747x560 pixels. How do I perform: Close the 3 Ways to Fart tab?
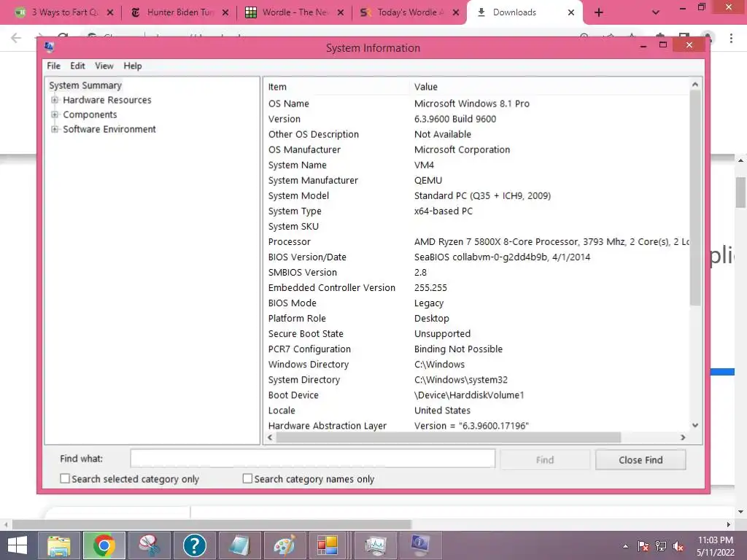[x=110, y=12]
